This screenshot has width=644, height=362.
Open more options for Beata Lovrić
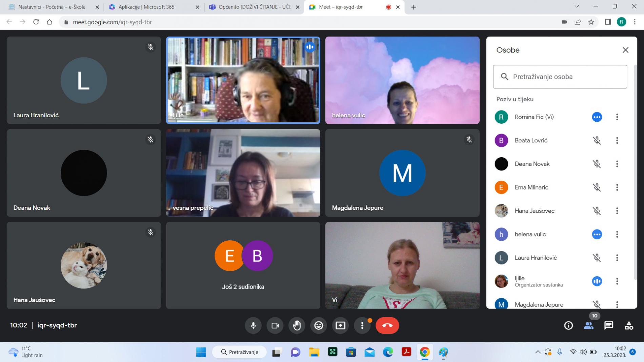point(617,140)
